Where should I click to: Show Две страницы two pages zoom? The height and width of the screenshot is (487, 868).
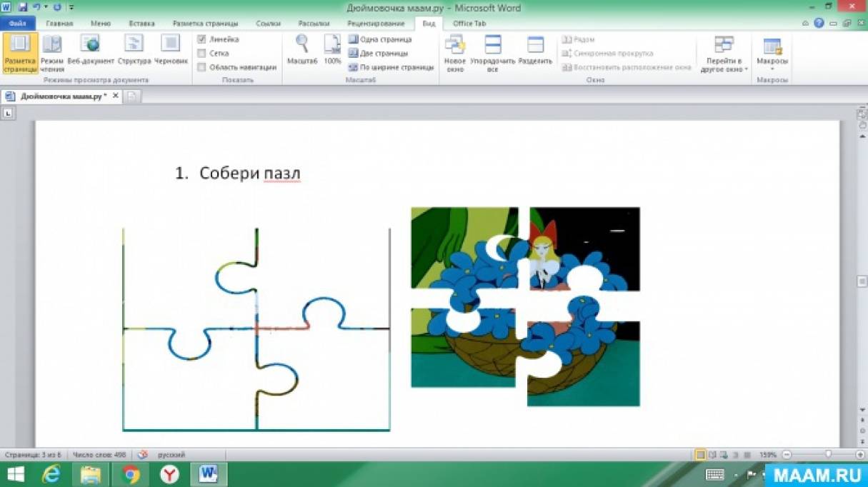pos(378,54)
